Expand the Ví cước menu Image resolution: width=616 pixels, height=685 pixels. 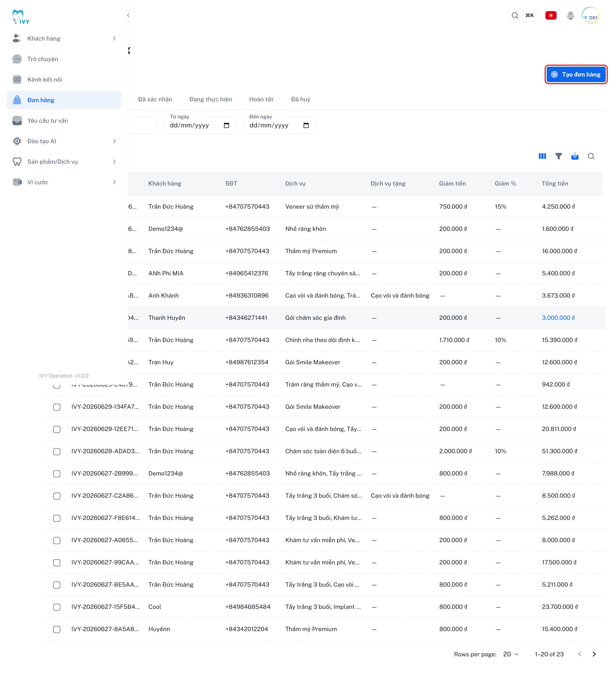[64, 182]
